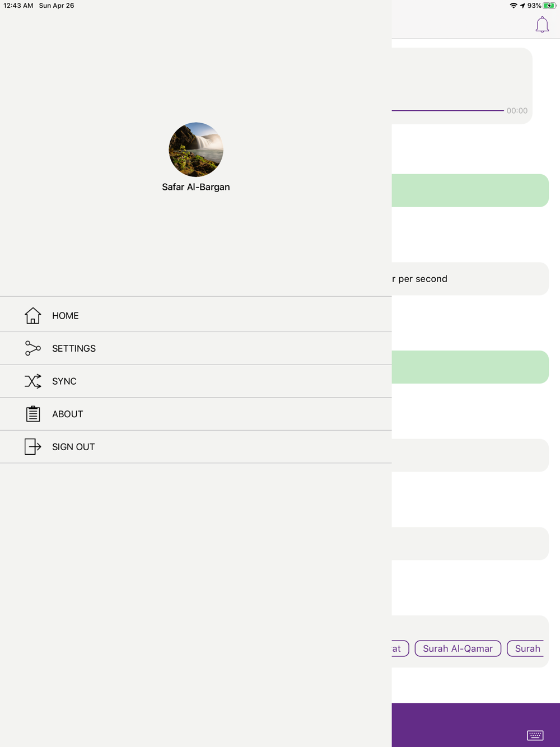
Task: Open the ABOUT page
Action: [196, 414]
